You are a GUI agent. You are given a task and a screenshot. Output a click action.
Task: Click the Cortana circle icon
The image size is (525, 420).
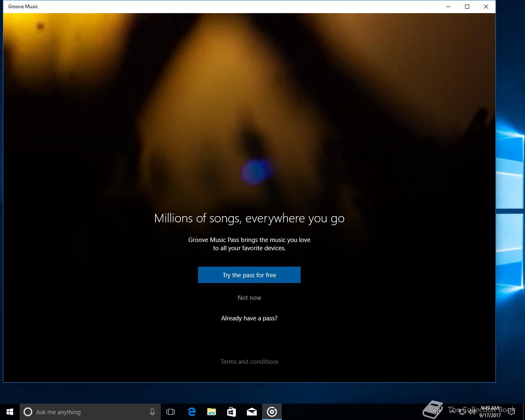28,412
